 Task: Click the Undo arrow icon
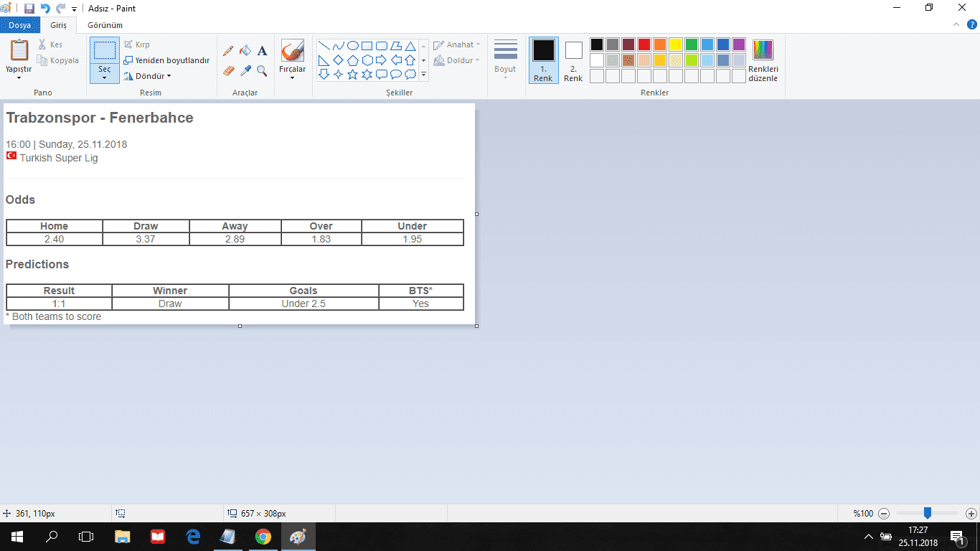(45, 9)
